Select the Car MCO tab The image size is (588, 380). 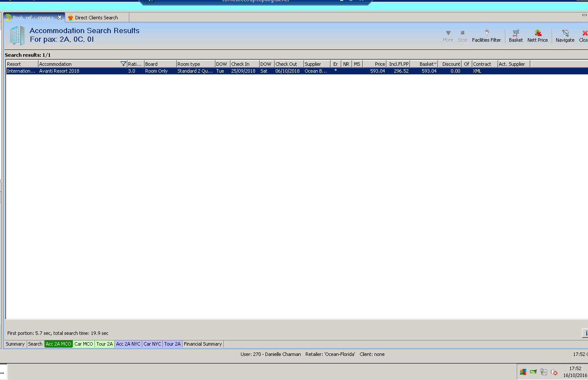pos(84,344)
